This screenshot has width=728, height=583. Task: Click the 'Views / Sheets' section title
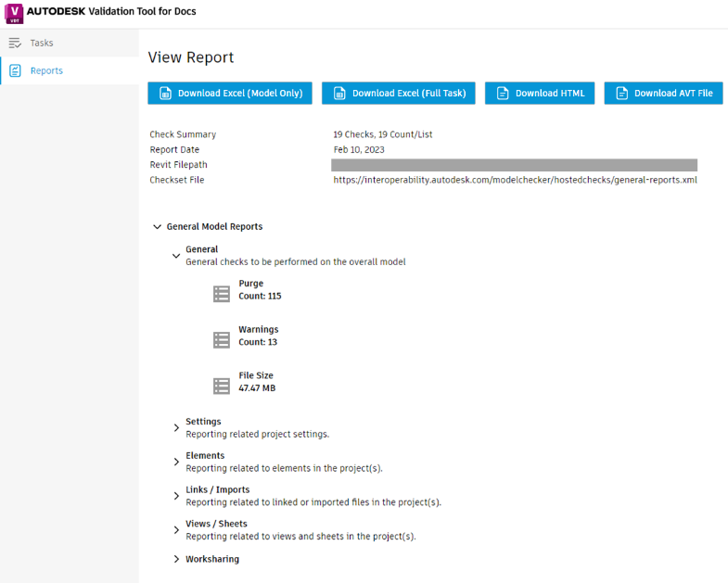[216, 524]
